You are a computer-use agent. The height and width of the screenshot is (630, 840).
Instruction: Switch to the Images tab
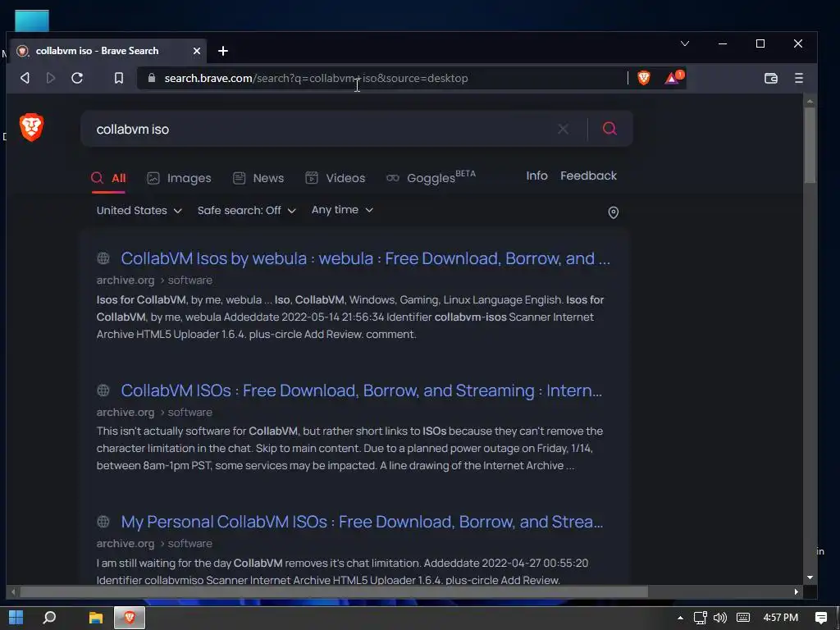pyautogui.click(x=179, y=178)
